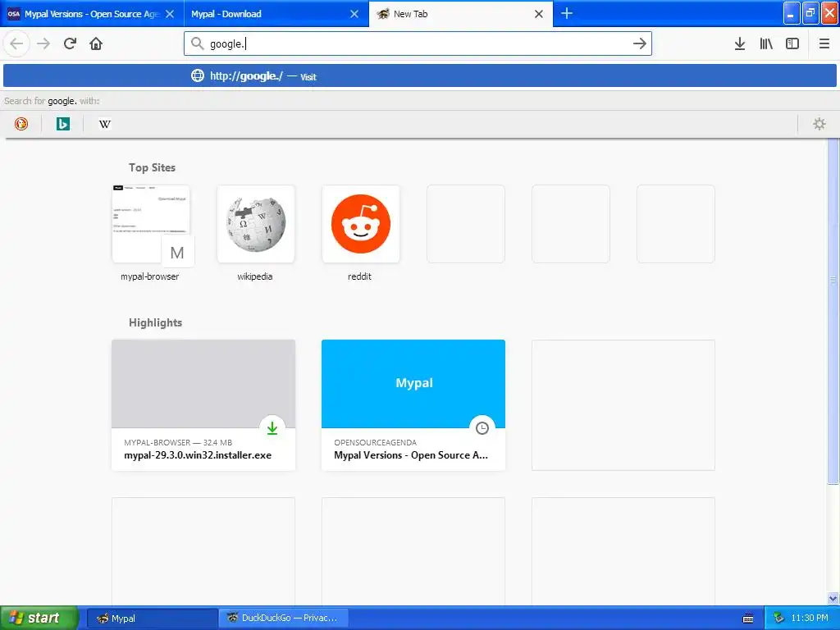
Task: Click the Highlights heading
Action: click(x=155, y=322)
